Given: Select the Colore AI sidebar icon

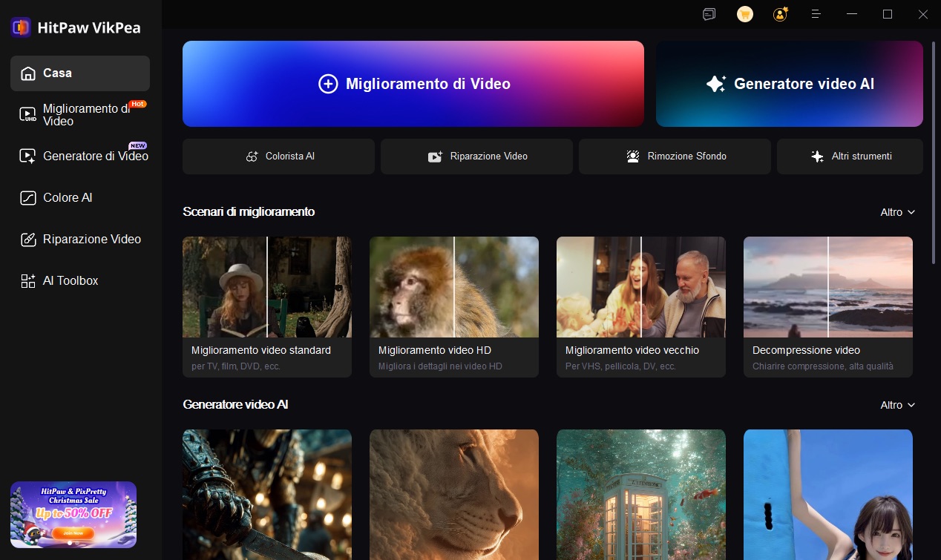Looking at the screenshot, I should pos(28,198).
